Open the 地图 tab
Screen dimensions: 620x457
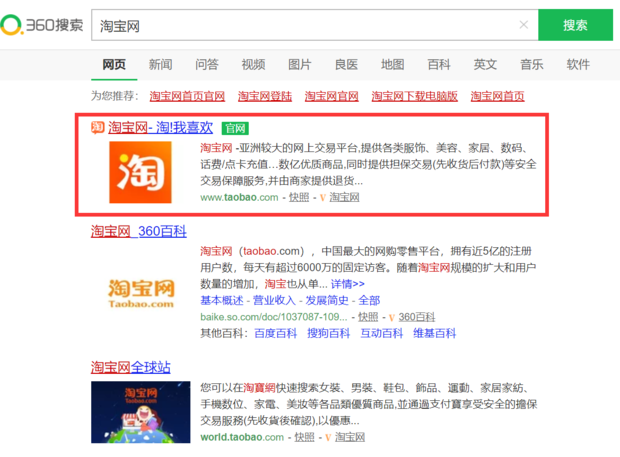click(x=393, y=64)
